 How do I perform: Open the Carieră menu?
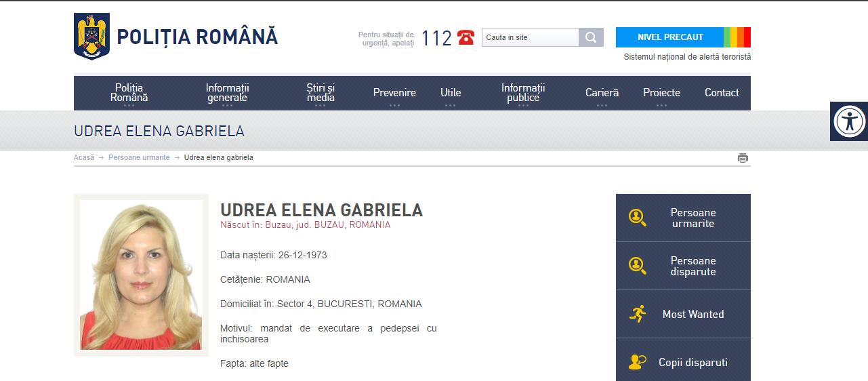602,93
